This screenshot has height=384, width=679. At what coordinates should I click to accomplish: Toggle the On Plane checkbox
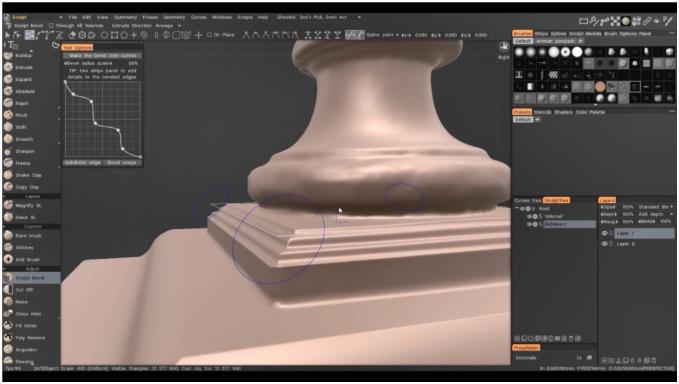210,35
